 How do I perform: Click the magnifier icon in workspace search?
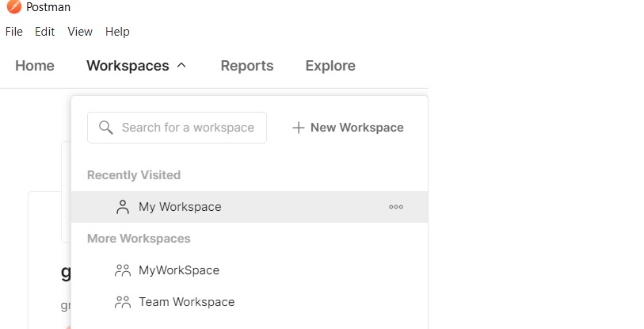coord(106,128)
